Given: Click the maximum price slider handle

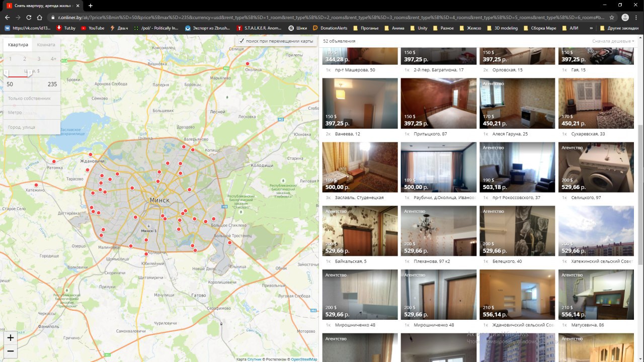Looking at the screenshot, I should [x=29, y=74].
